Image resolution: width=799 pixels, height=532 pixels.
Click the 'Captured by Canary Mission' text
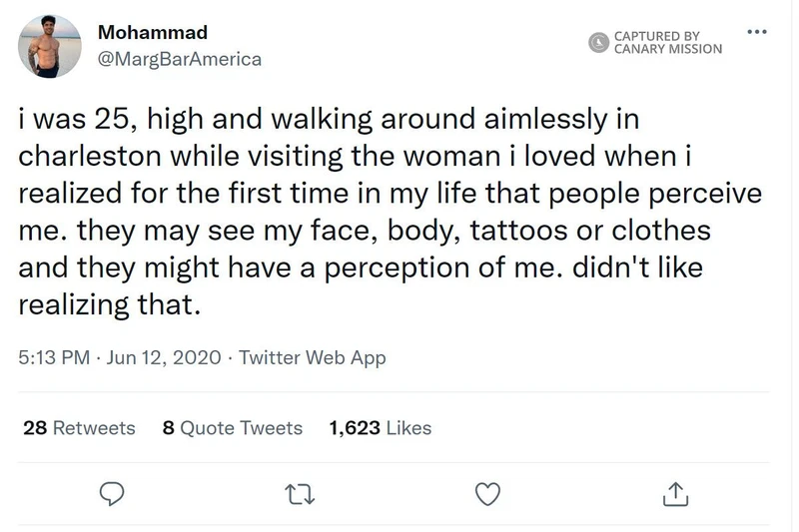click(x=667, y=41)
